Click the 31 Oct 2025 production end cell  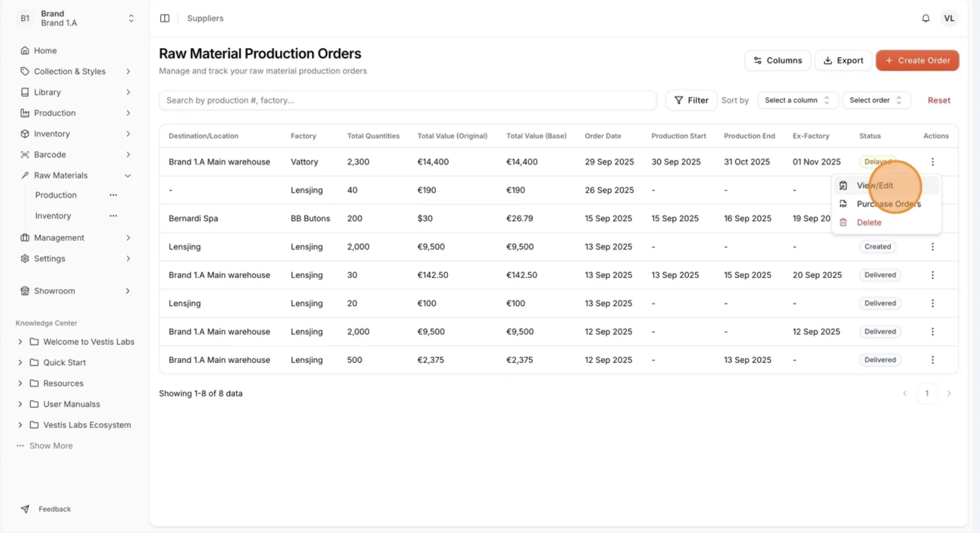click(747, 162)
